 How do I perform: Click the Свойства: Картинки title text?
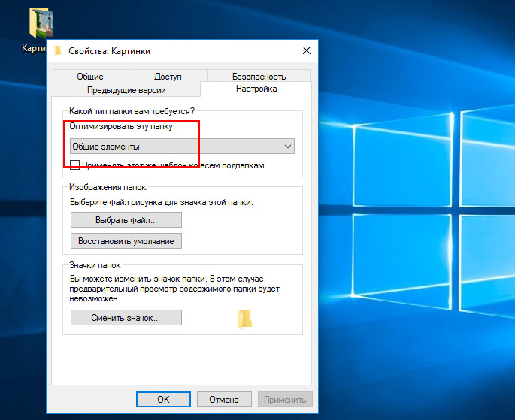pyautogui.click(x=109, y=51)
